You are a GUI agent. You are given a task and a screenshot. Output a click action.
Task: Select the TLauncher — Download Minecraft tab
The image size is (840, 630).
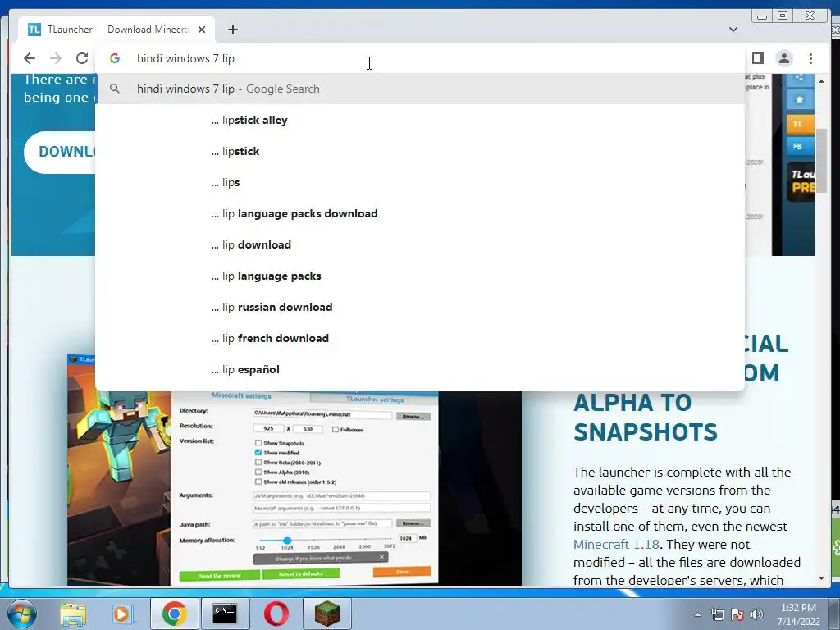(x=116, y=30)
